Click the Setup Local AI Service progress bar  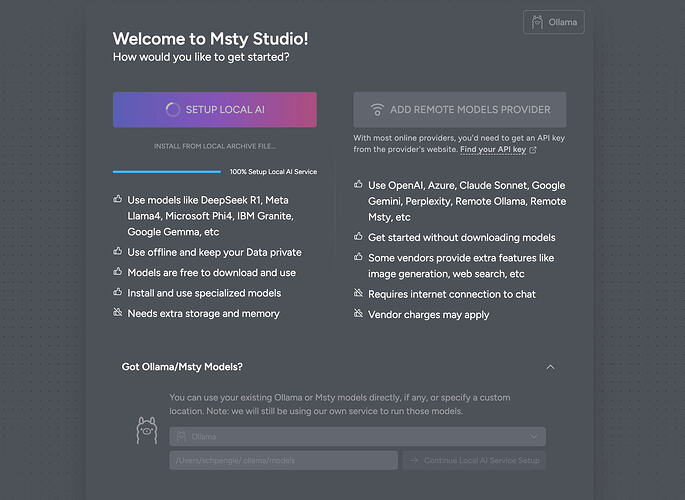tap(167, 172)
